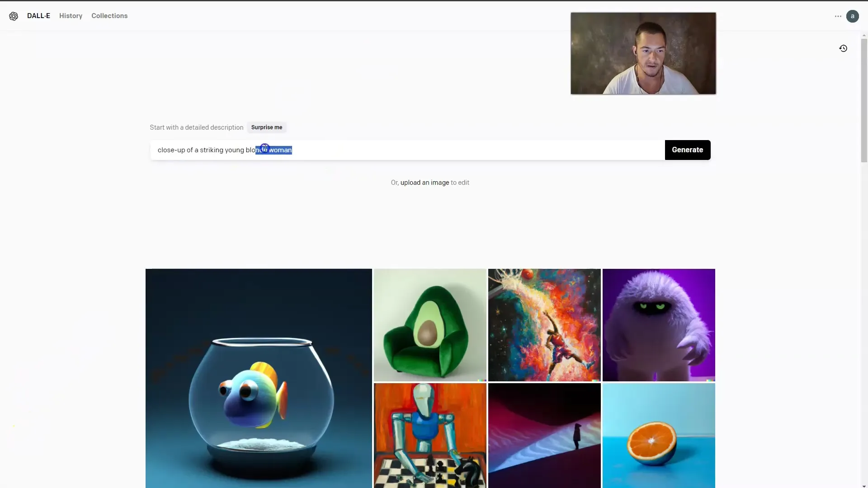Viewport: 868px width, 488px height.
Task: Click the Generate button
Action: point(687,150)
